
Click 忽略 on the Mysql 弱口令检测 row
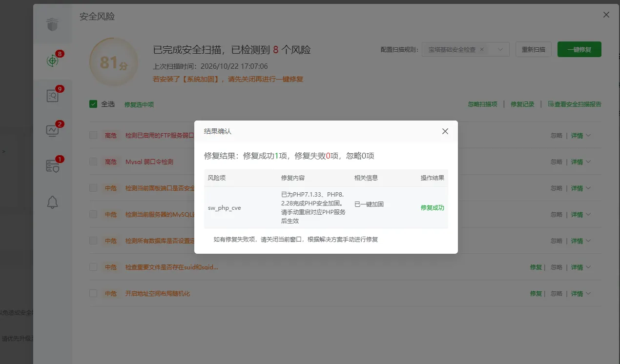click(x=557, y=162)
